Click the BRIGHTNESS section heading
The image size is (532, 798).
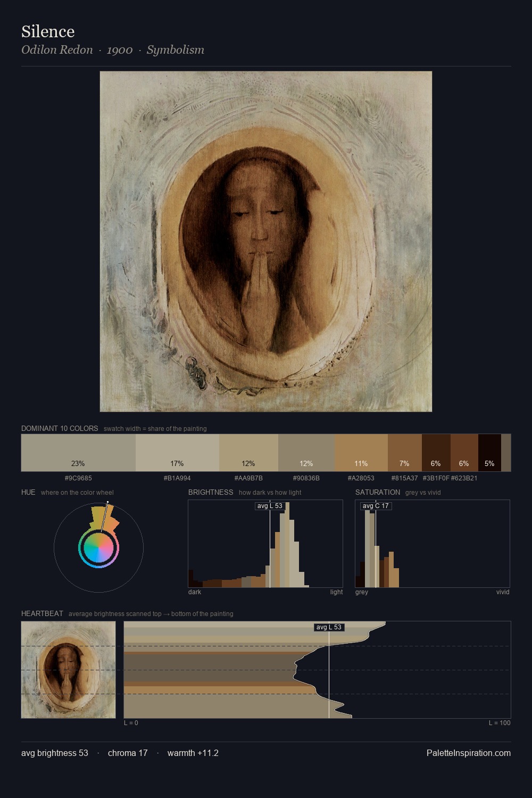coord(211,492)
